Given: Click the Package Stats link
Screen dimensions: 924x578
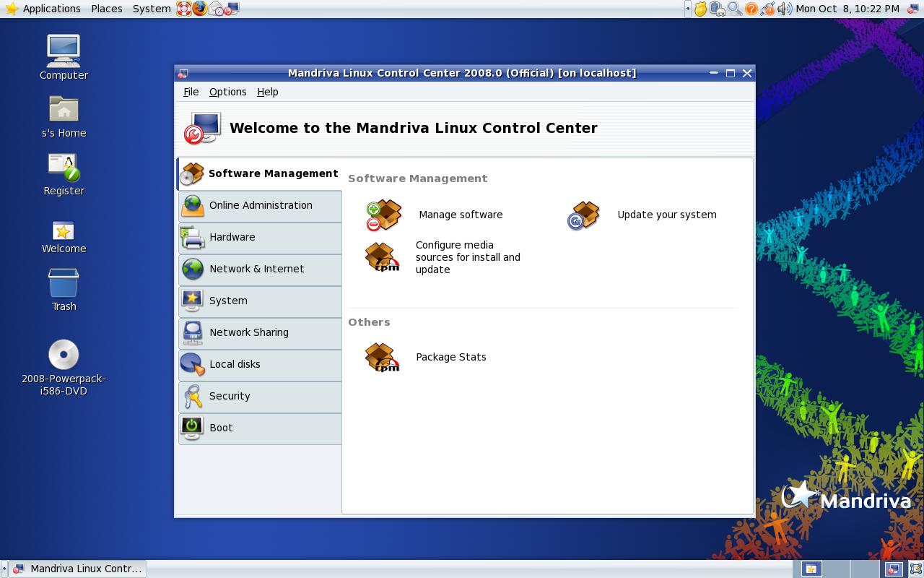Looking at the screenshot, I should point(451,357).
